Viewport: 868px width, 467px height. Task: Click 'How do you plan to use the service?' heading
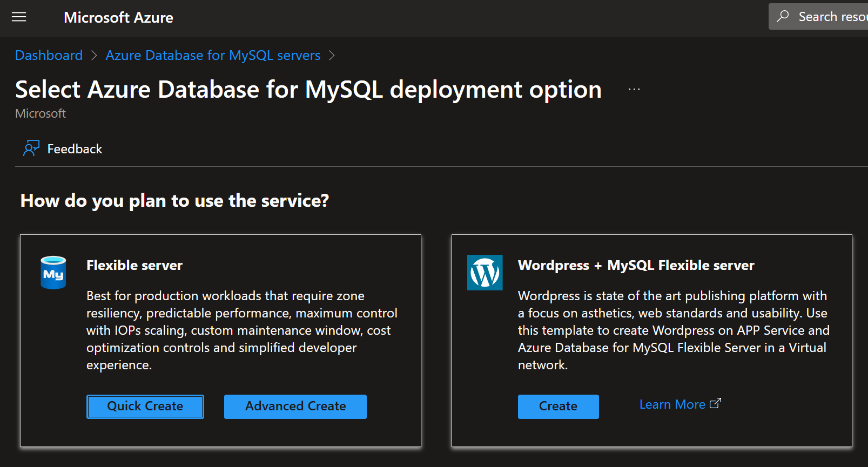point(174,201)
